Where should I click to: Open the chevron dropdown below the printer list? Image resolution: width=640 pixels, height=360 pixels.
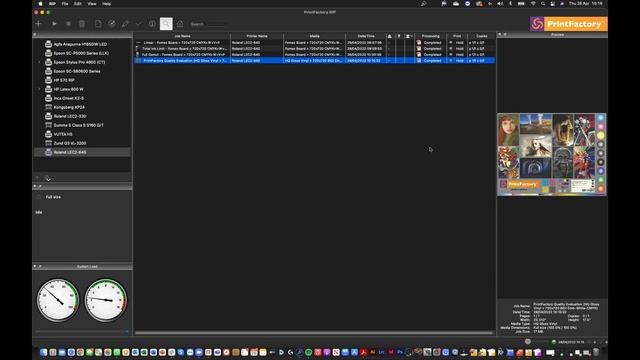48,178
